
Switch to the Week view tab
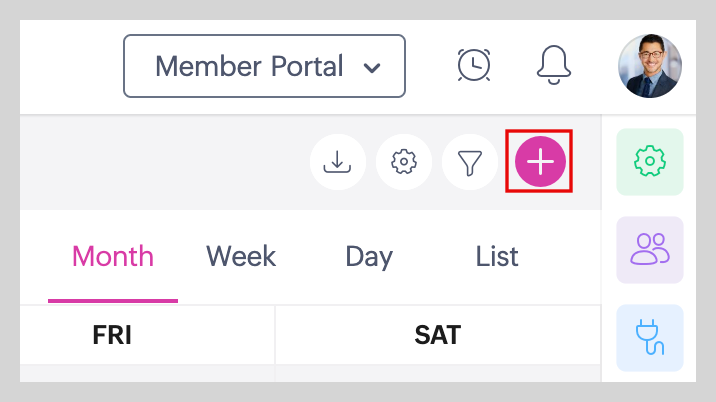tap(241, 257)
